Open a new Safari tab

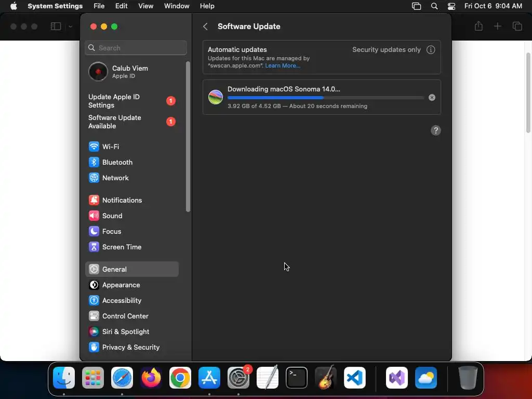(497, 26)
